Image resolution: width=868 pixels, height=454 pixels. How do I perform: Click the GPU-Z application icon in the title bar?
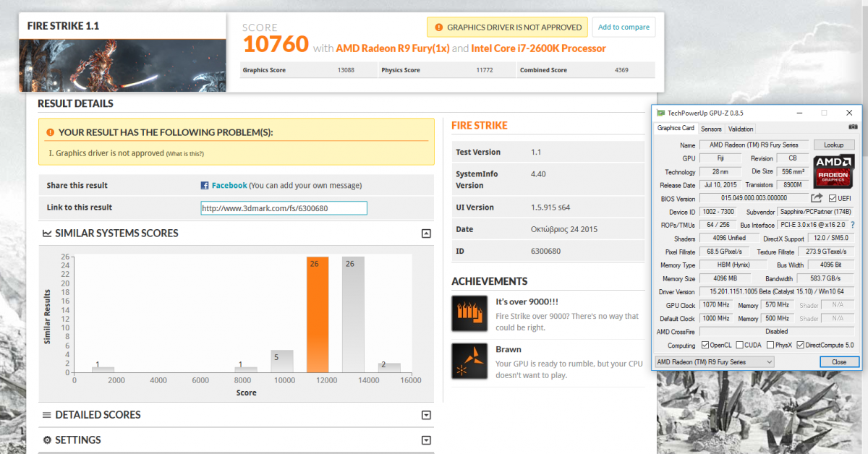660,113
